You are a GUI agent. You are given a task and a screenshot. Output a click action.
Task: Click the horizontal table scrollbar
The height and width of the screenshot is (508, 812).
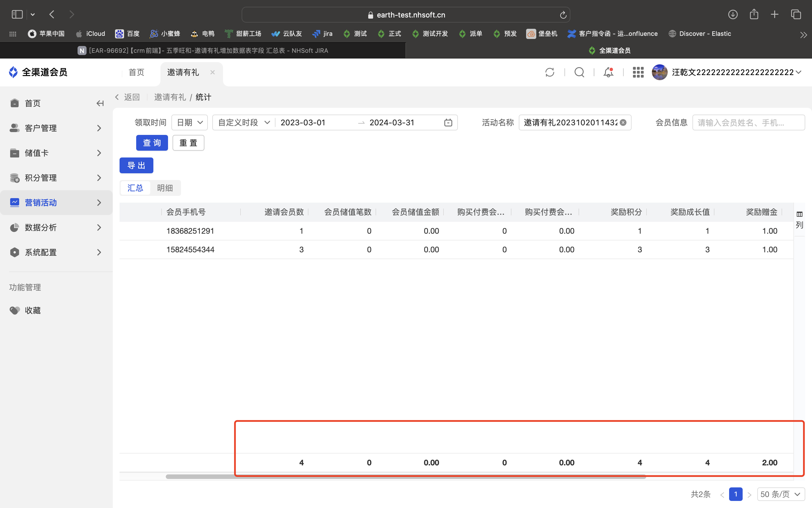tap(406, 477)
